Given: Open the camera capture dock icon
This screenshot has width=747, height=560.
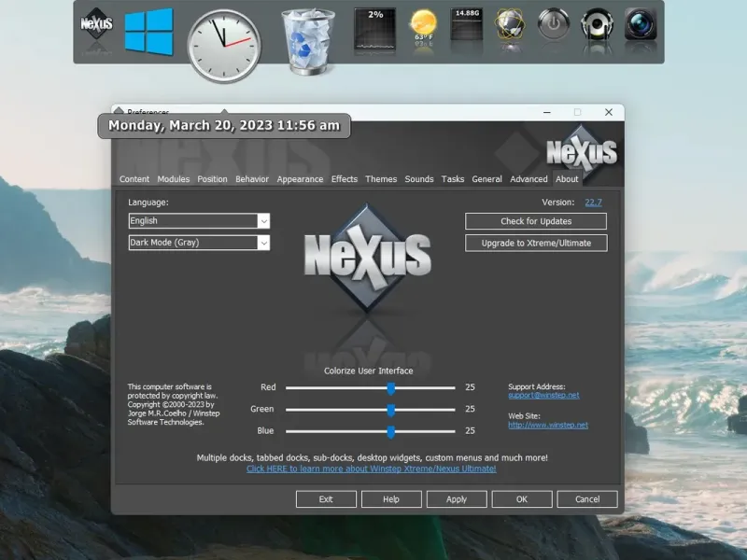Looking at the screenshot, I should 641,24.
